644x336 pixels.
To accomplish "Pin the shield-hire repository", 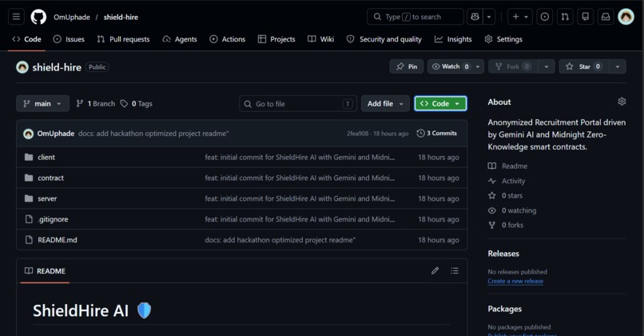I will click(407, 66).
